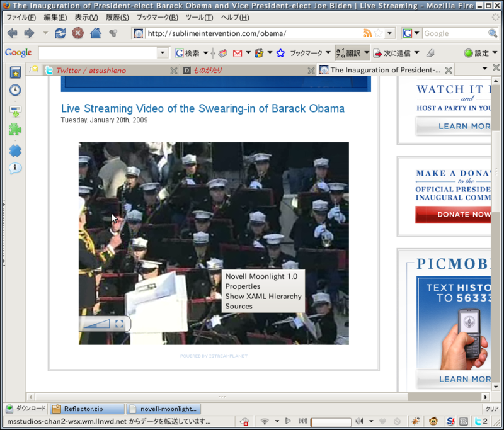Click the red S! icon in status bar

coord(450,421)
